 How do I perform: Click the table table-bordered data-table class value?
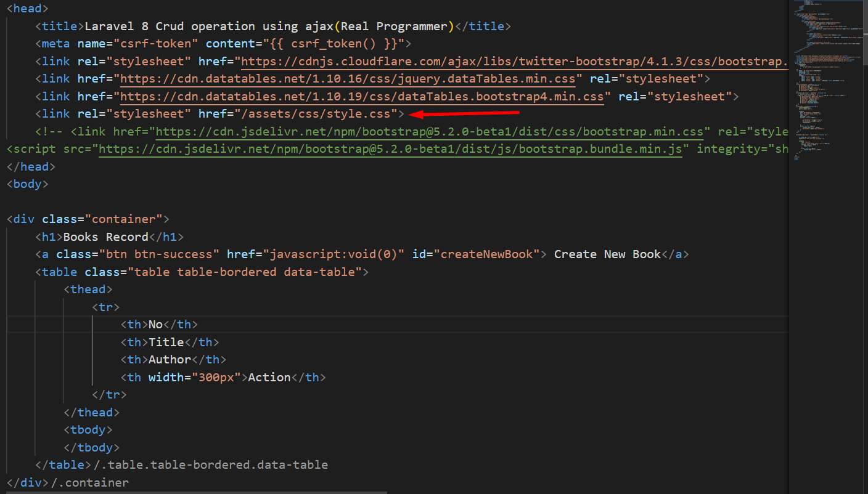(245, 272)
